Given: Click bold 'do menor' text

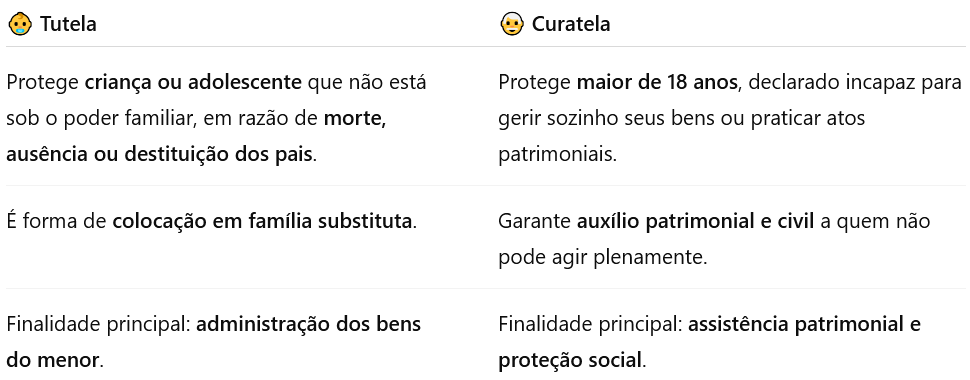Looking at the screenshot, I should tap(52, 360).
